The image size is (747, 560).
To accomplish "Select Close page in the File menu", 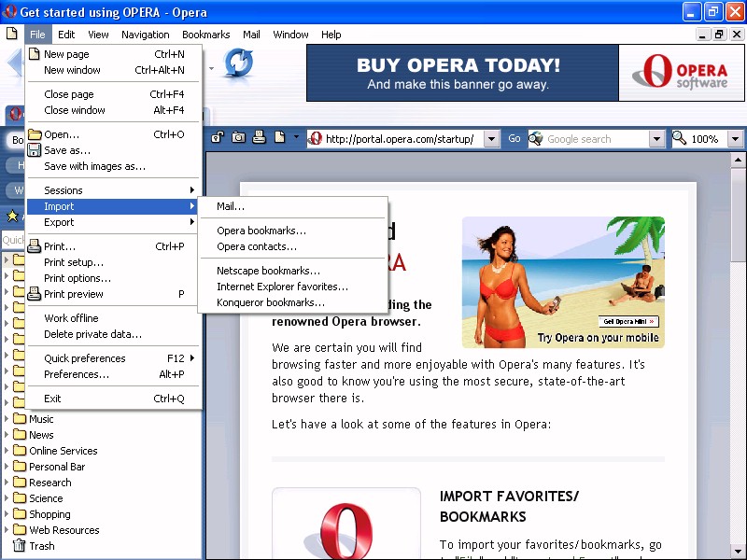I will coord(113,94).
